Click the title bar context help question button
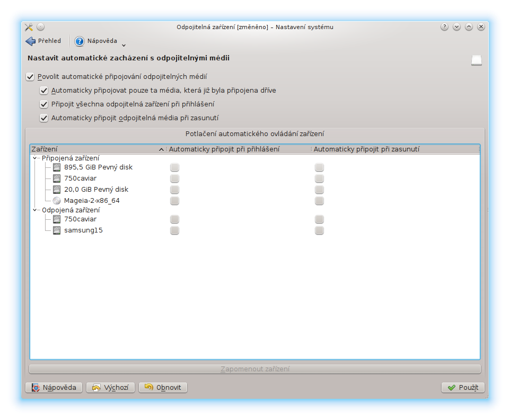510x420 pixels. click(x=444, y=27)
